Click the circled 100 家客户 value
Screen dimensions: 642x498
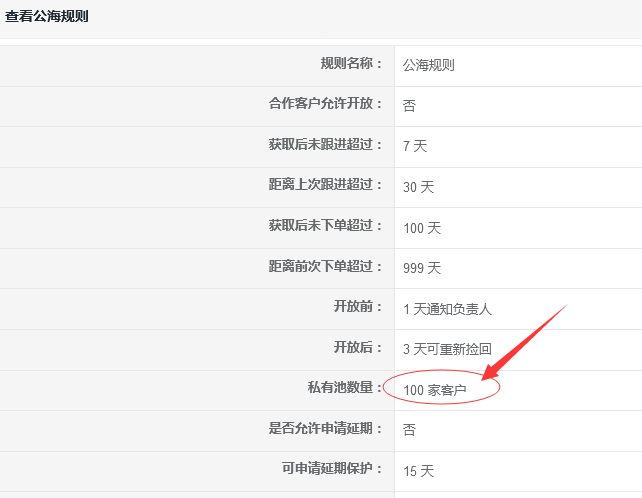pos(435,390)
